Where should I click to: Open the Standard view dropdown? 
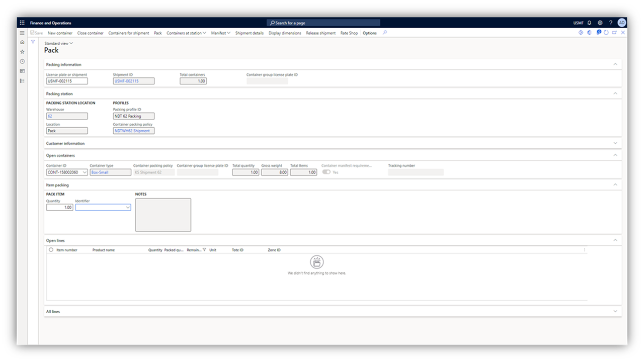pos(59,43)
